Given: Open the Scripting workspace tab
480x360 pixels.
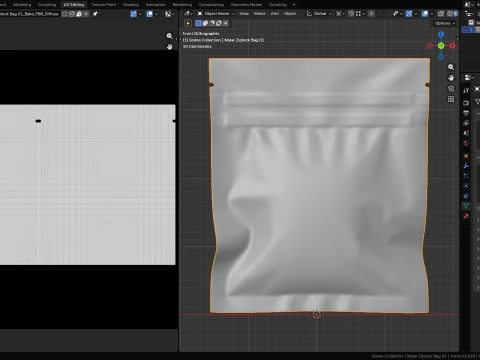Looking at the screenshot, I should tap(278, 5).
